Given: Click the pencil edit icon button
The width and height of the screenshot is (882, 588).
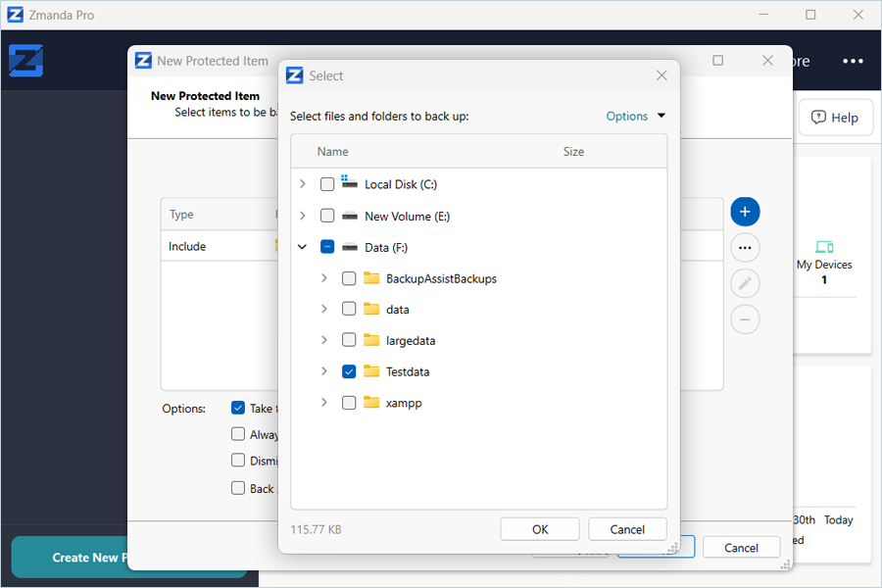Looking at the screenshot, I should (745, 283).
